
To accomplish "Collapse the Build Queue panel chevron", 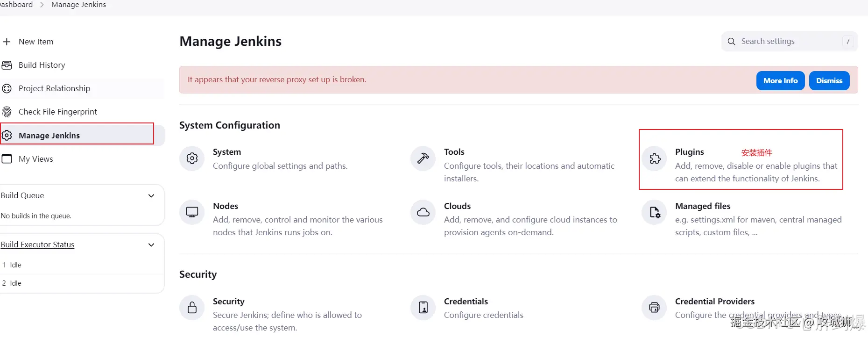I will tap(151, 196).
